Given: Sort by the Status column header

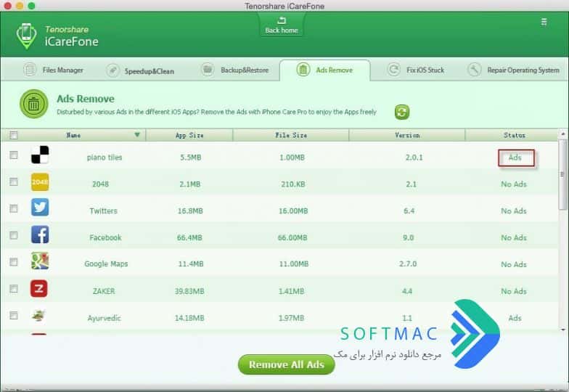Looking at the screenshot, I should 514,135.
